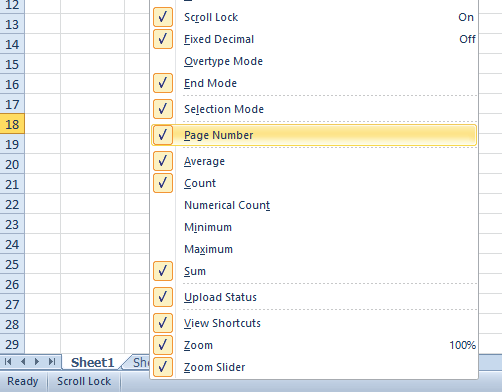Screen dimensions: 502x392
Task: Click Scroll Lock indicator in status bar
Action: point(84,381)
